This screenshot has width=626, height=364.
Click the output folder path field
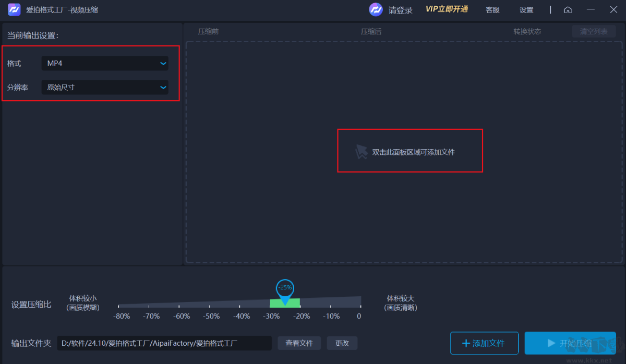tap(164, 343)
